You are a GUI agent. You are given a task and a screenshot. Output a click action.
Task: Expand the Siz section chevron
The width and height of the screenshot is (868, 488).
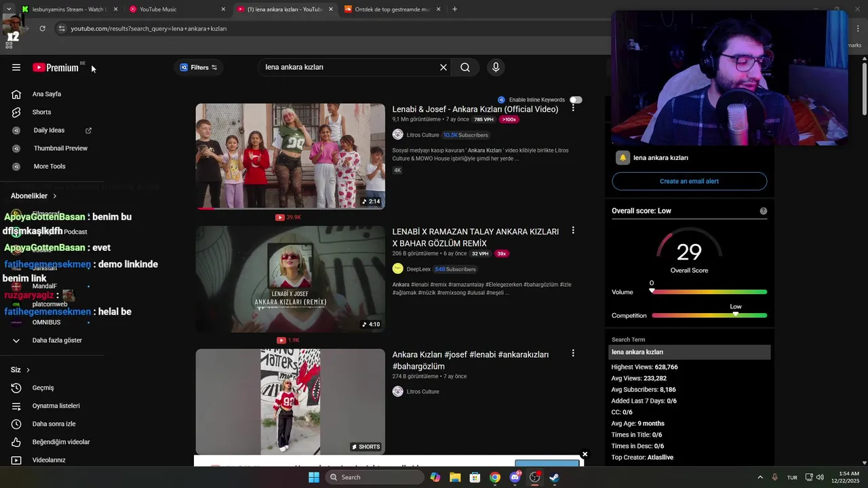coord(28,370)
